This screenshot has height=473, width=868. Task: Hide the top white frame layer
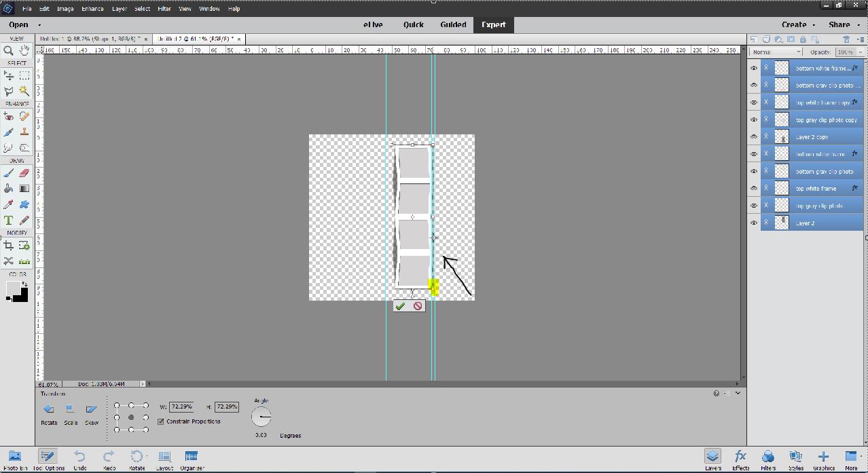click(753, 188)
